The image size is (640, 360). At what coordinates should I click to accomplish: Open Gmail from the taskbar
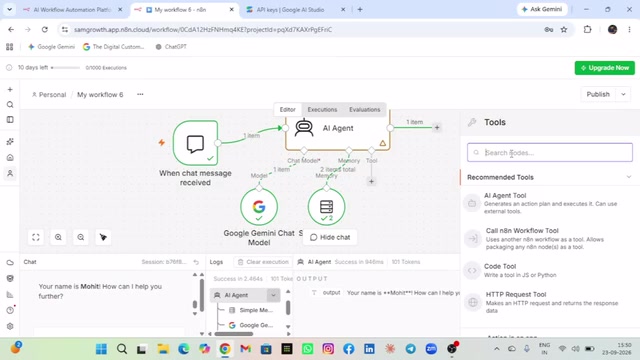coord(245,349)
